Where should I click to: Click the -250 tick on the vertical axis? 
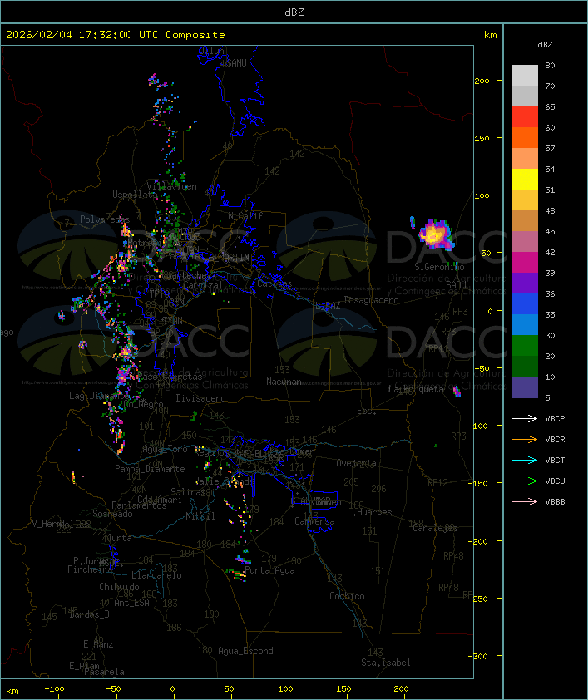(x=480, y=599)
